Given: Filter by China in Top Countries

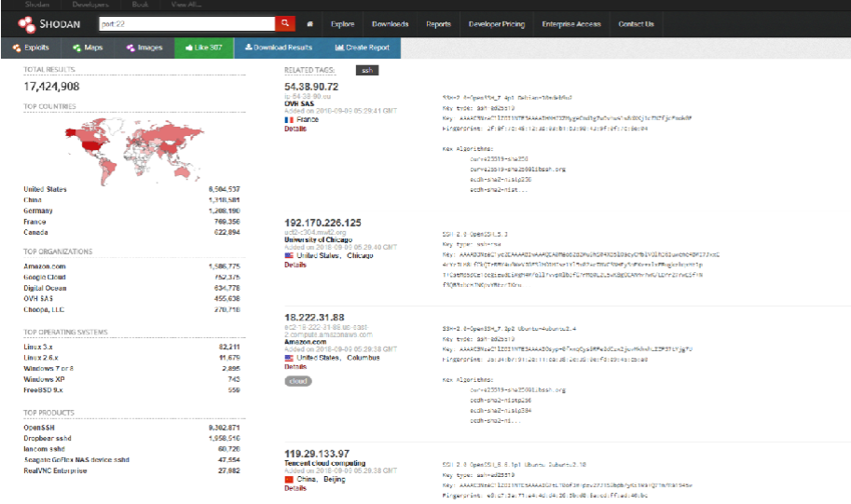Looking at the screenshot, I should [33, 200].
